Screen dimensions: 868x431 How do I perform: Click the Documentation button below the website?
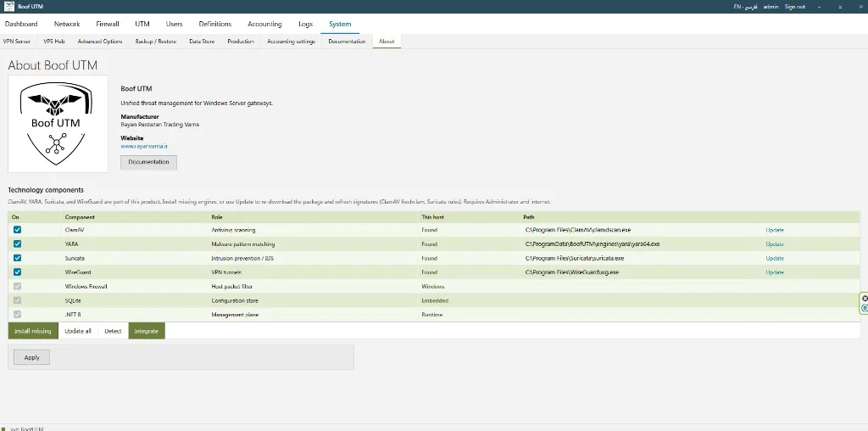(148, 162)
